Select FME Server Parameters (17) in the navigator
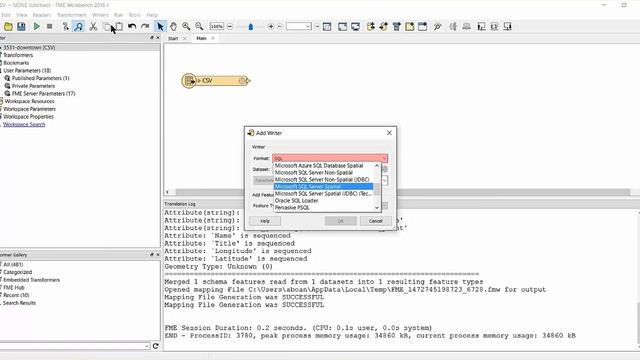Viewport: 640px width, 360px height. [44, 93]
